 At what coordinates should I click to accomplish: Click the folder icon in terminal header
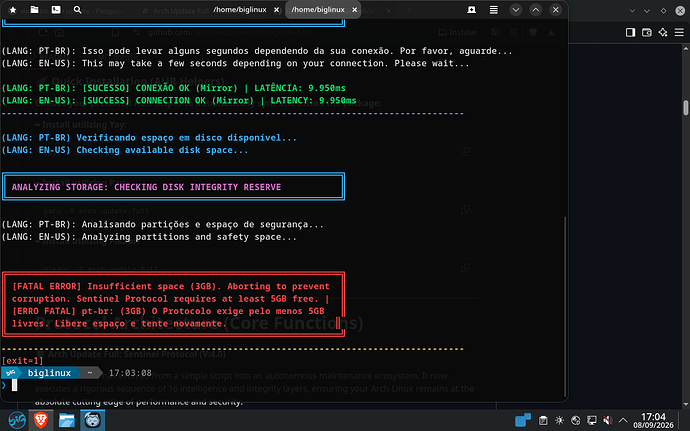tap(34, 10)
